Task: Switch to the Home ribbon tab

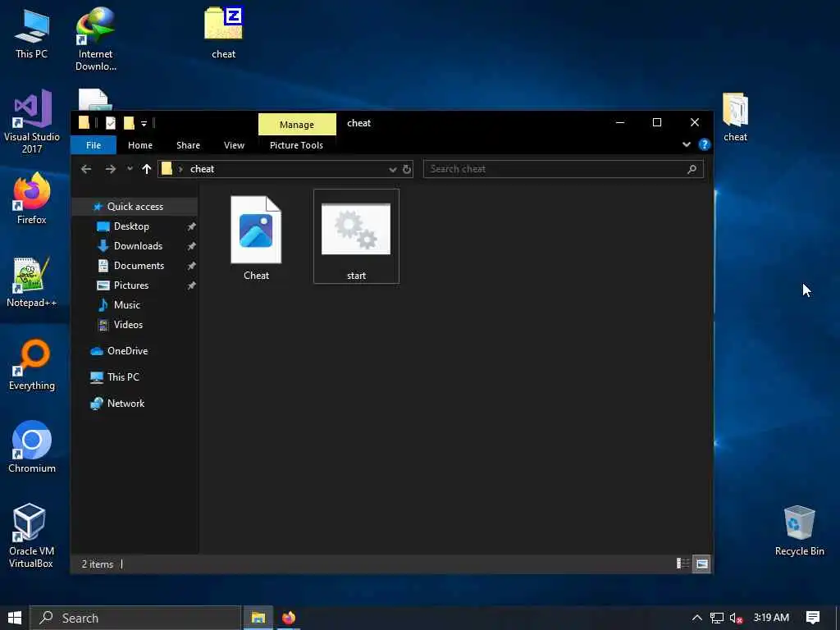Action: (x=139, y=145)
